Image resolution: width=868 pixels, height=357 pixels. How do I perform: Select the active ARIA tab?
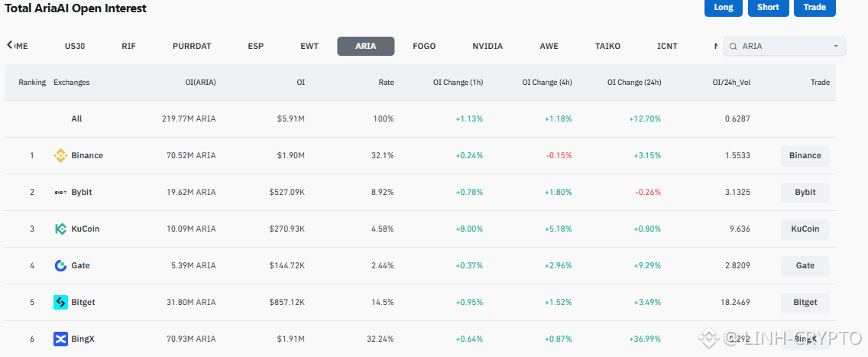pos(366,46)
